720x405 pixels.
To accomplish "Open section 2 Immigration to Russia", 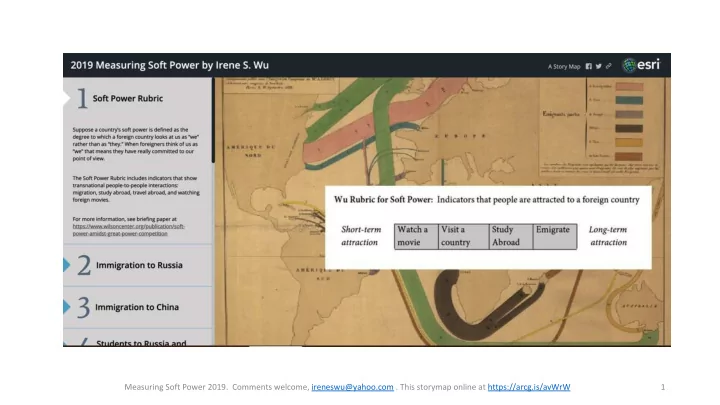I will (x=138, y=265).
